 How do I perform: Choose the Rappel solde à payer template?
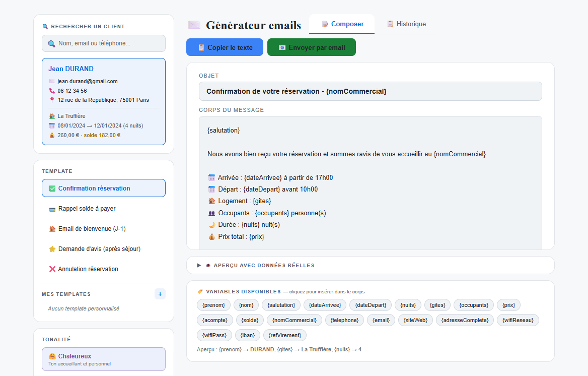[x=104, y=209]
